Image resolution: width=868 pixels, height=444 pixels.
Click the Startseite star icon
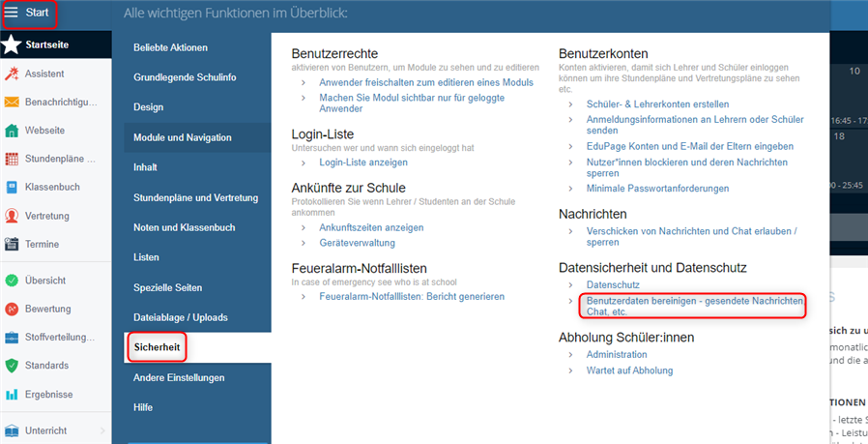[12, 44]
